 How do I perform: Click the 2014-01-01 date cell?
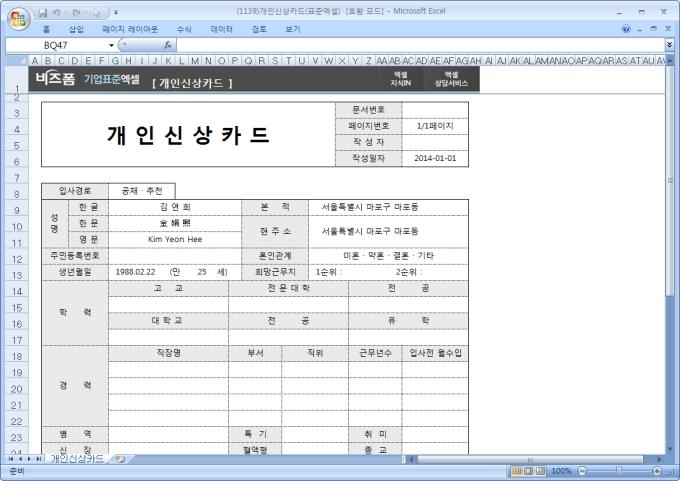coord(435,158)
